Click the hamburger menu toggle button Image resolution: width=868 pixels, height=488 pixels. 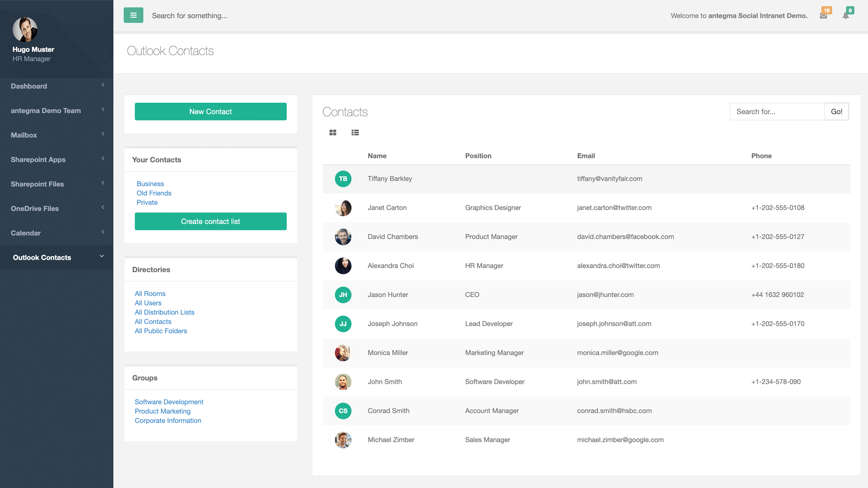(133, 15)
